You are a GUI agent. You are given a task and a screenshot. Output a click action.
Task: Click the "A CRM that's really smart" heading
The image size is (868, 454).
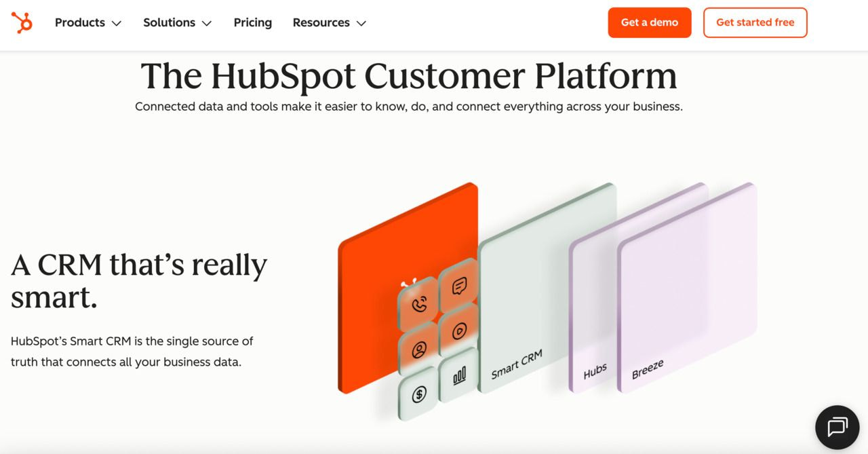point(139,280)
